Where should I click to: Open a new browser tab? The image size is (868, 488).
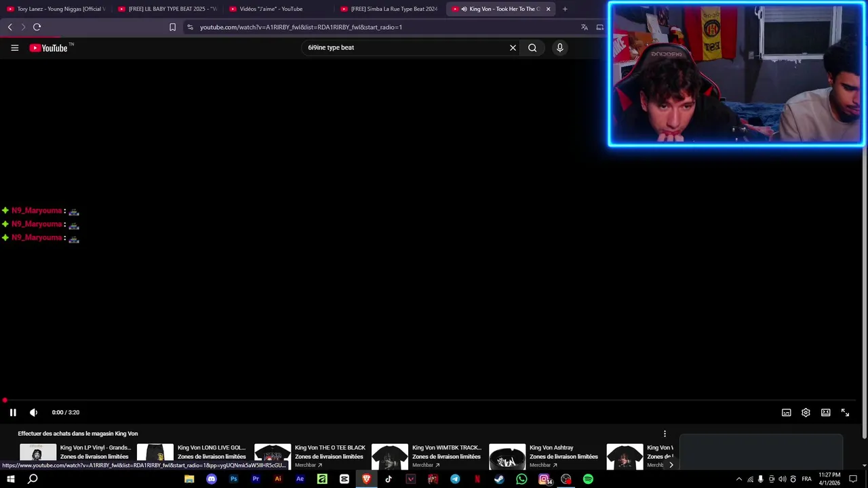tap(565, 9)
